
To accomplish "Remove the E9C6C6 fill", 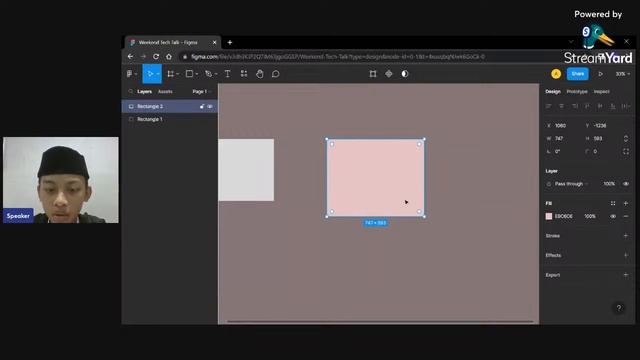I will point(626,216).
